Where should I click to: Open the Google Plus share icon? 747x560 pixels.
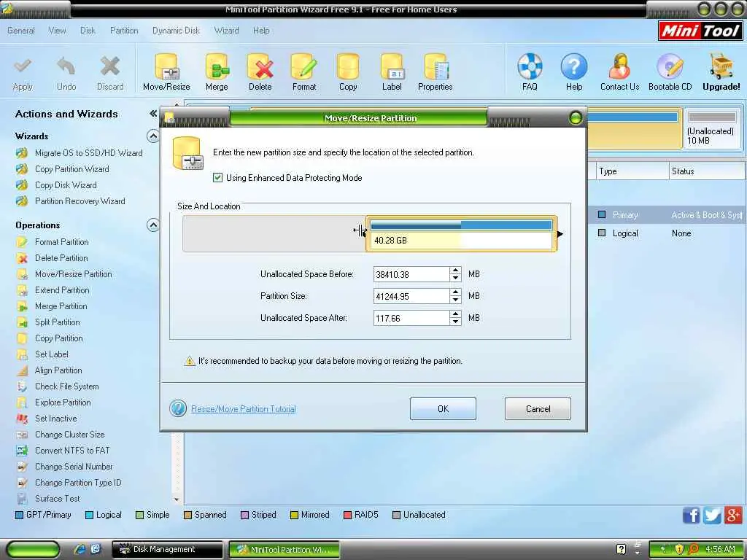click(733, 515)
